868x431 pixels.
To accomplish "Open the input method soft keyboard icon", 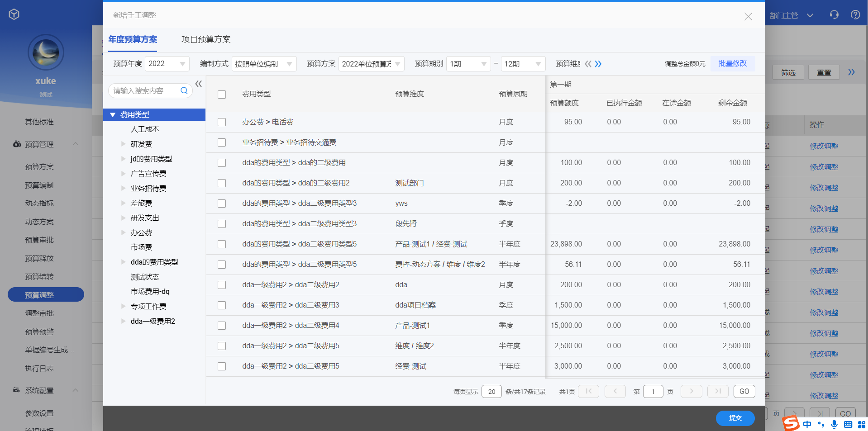I will pyautogui.click(x=848, y=424).
